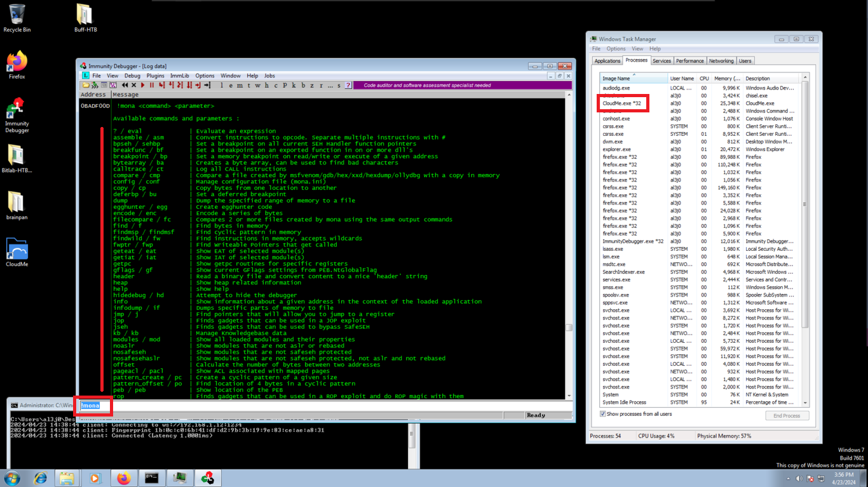Sort processes by CPU column header
Image resolution: width=868 pixels, height=487 pixels.
pyautogui.click(x=704, y=78)
